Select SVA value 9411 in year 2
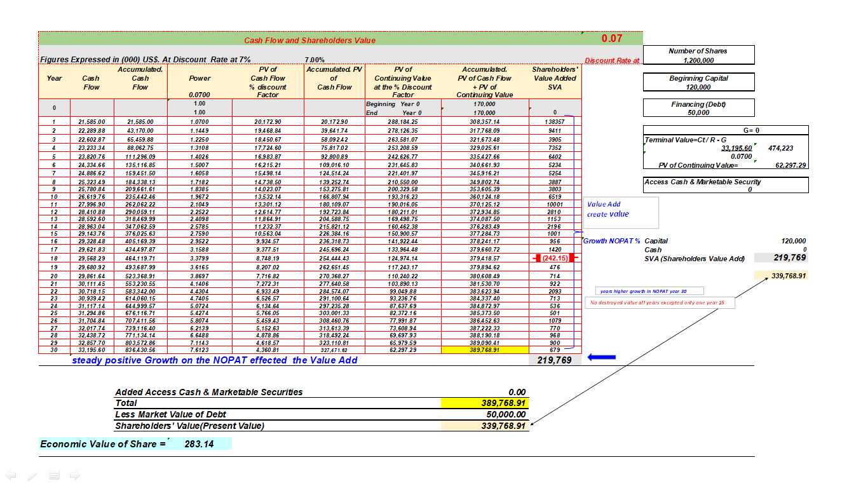Screen dimensions: 868x488 [555, 130]
